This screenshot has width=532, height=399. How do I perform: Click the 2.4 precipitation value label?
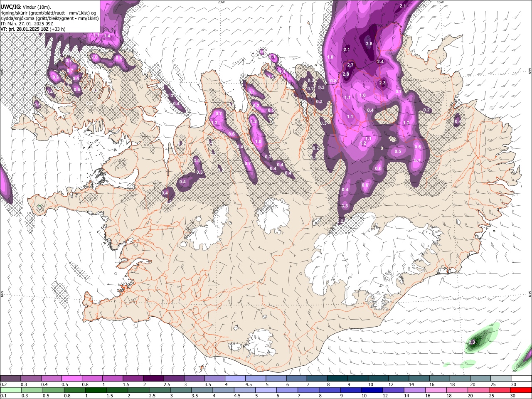coord(380,62)
